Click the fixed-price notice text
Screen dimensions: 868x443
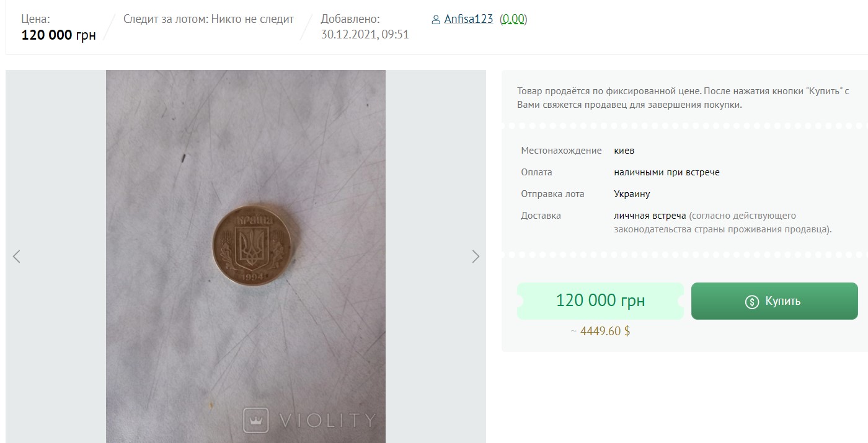click(x=683, y=98)
